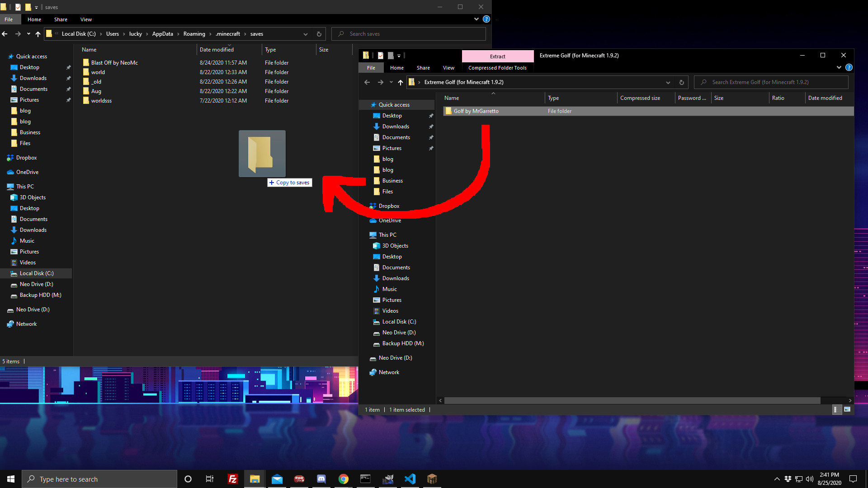Image resolution: width=868 pixels, height=488 pixels.
Task: Click the .minecraft breadcrumb segment
Action: point(228,34)
